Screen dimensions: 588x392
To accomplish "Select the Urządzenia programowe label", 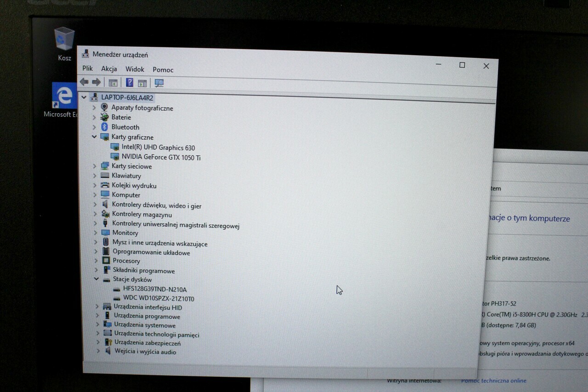I will click(147, 316).
